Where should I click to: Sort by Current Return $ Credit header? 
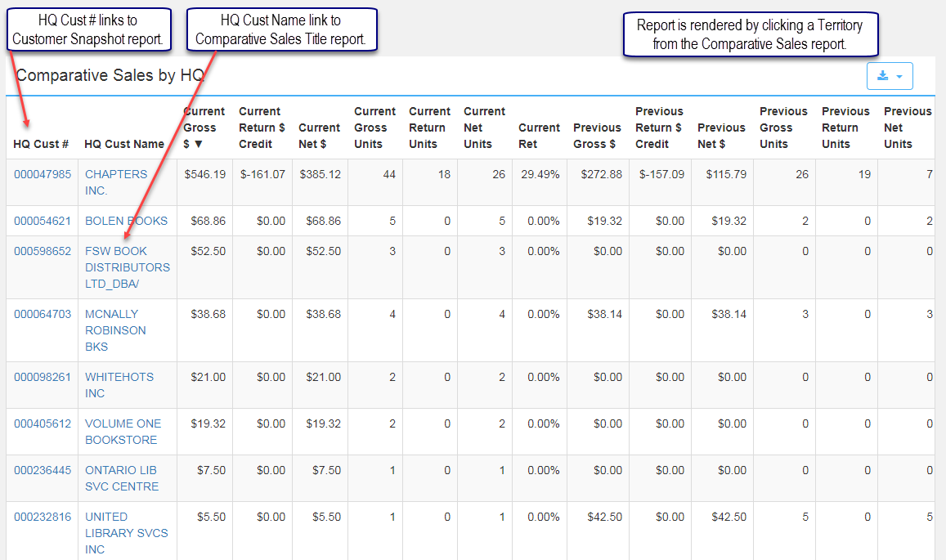pyautogui.click(x=262, y=128)
